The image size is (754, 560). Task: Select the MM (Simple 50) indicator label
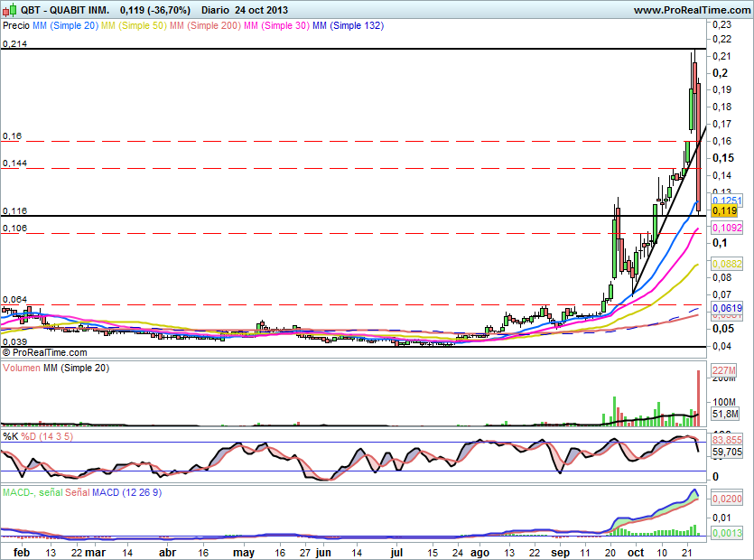(x=134, y=26)
